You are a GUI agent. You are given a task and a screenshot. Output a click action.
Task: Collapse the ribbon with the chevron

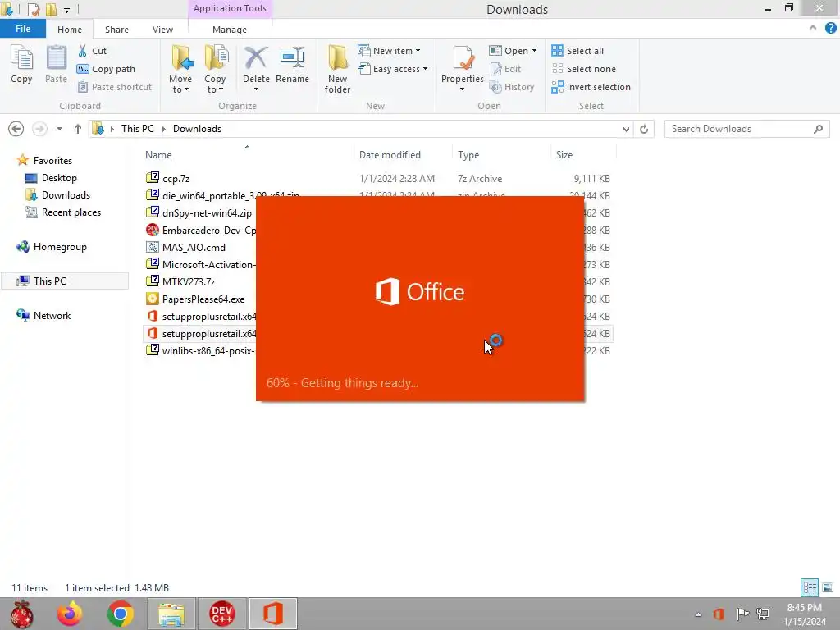813,28
